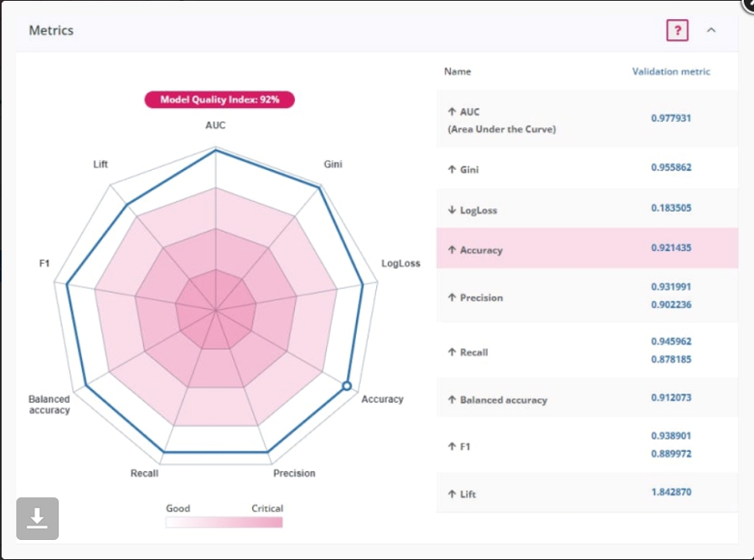Click the Validation metric column header
754x560 pixels.
(670, 72)
